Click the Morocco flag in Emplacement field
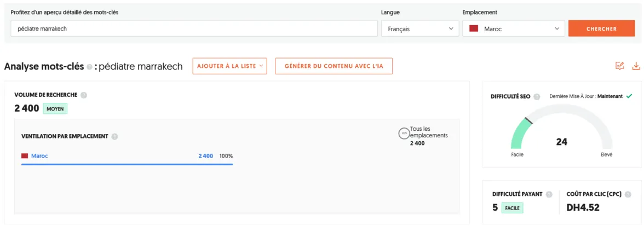The height and width of the screenshot is (226, 644). tap(474, 28)
